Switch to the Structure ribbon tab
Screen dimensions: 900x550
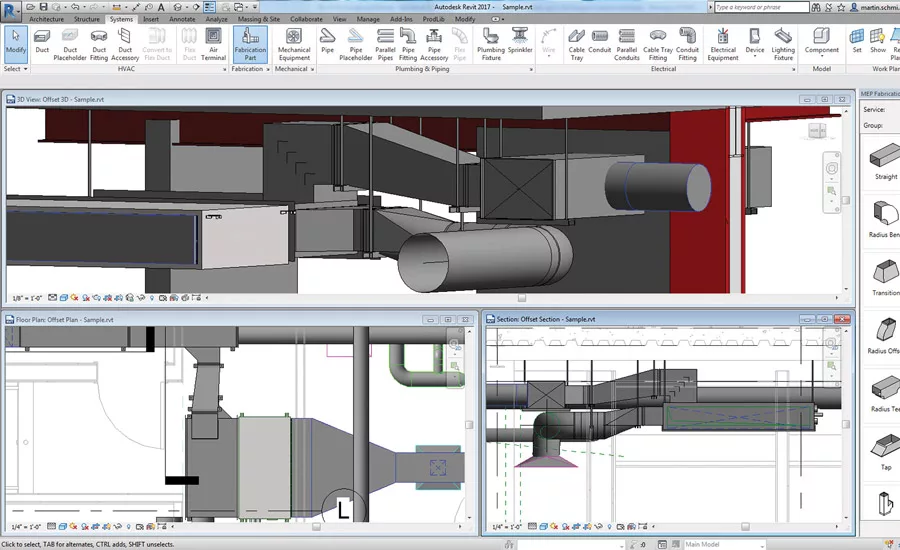pos(87,19)
